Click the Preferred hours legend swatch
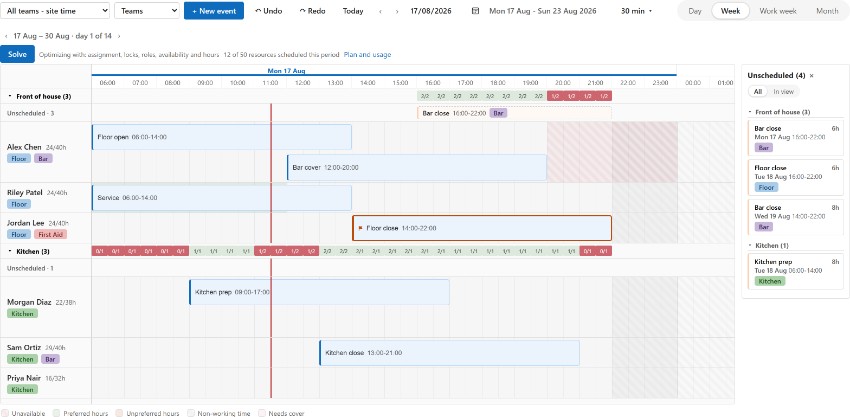Screen dimensions: 850x417 [57, 413]
